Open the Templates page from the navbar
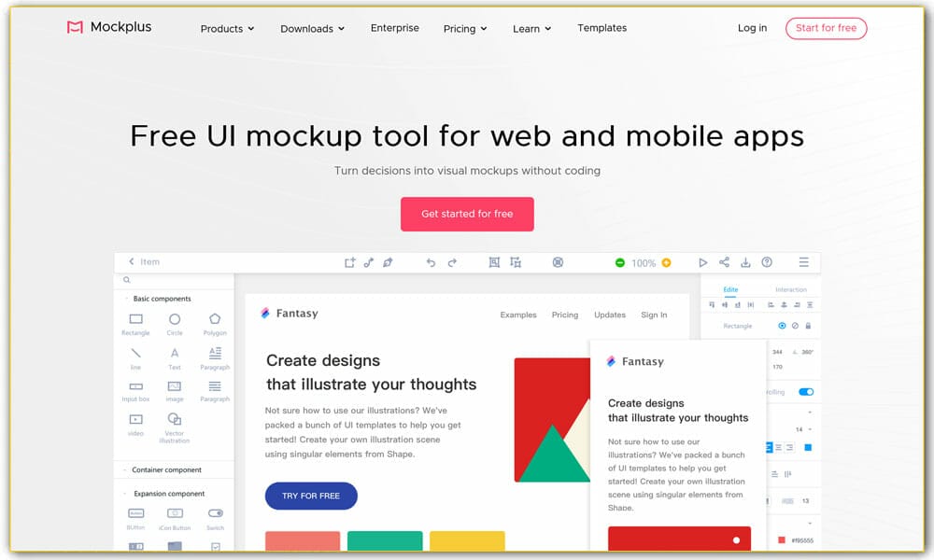 tap(601, 28)
